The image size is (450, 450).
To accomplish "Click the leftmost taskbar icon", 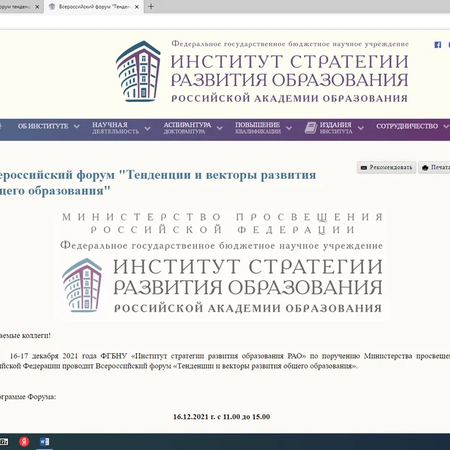I will click(x=4, y=442).
